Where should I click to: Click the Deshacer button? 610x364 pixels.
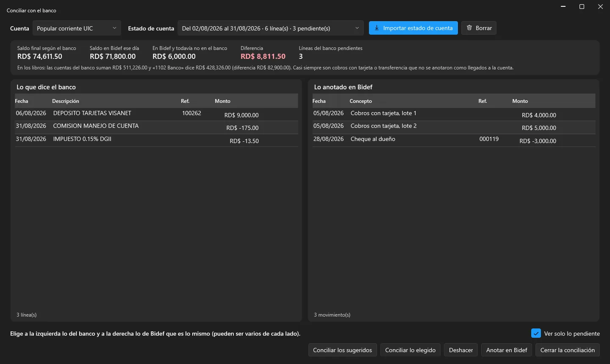pos(461,350)
